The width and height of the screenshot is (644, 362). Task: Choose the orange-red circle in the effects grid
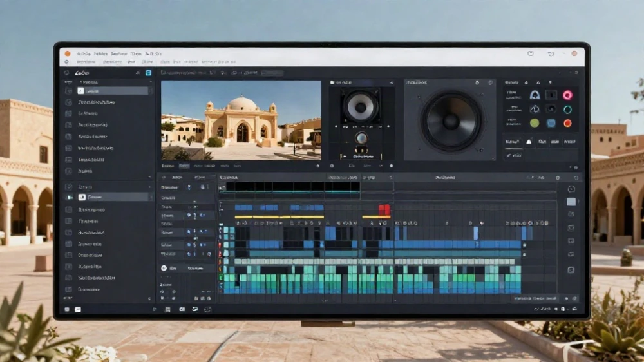[567, 123]
